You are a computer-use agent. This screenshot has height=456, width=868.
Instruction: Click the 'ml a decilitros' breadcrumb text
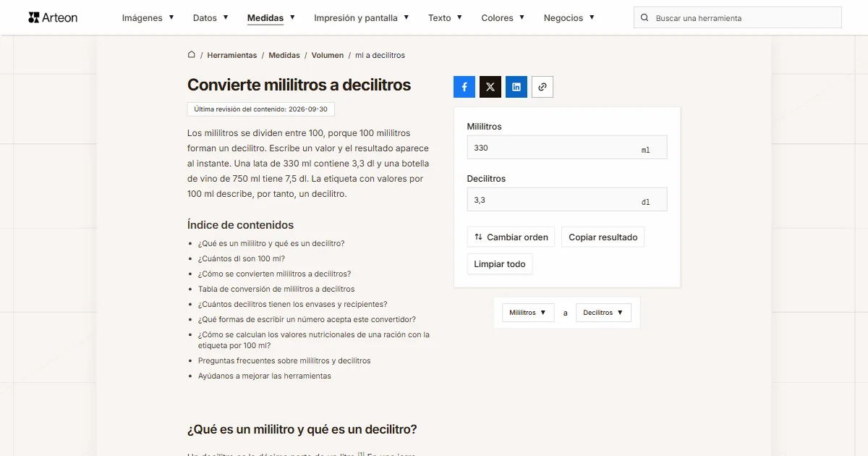click(380, 55)
